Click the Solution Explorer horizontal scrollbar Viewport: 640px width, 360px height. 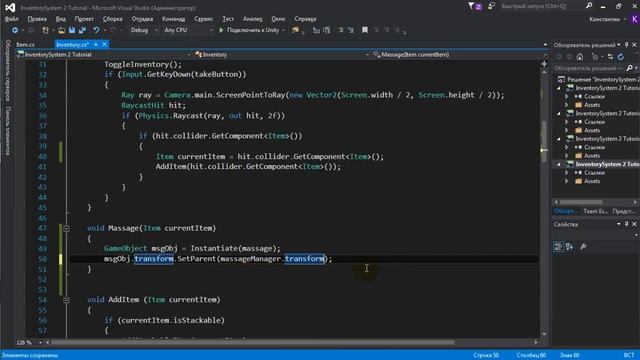click(x=581, y=202)
